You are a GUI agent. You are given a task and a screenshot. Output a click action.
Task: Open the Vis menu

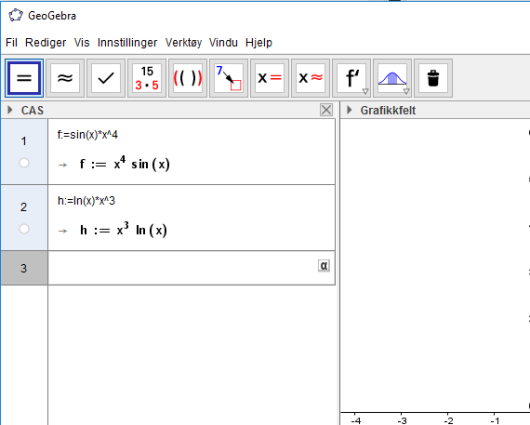(x=82, y=43)
